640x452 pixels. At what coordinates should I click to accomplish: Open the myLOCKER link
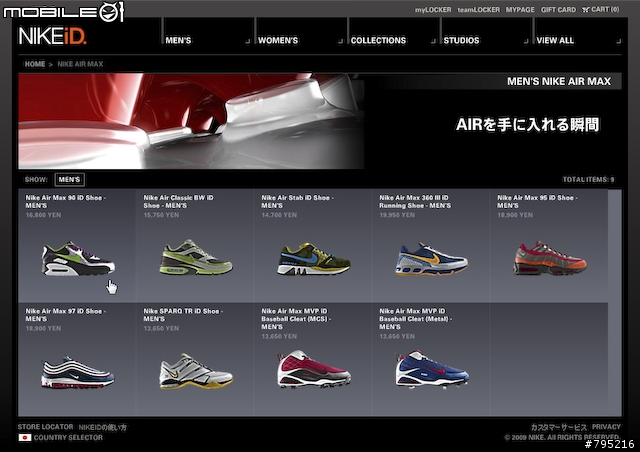(x=433, y=10)
